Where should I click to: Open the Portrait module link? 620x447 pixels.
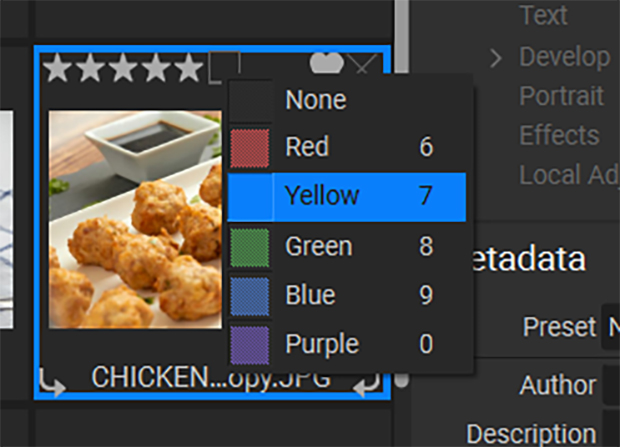(x=561, y=96)
